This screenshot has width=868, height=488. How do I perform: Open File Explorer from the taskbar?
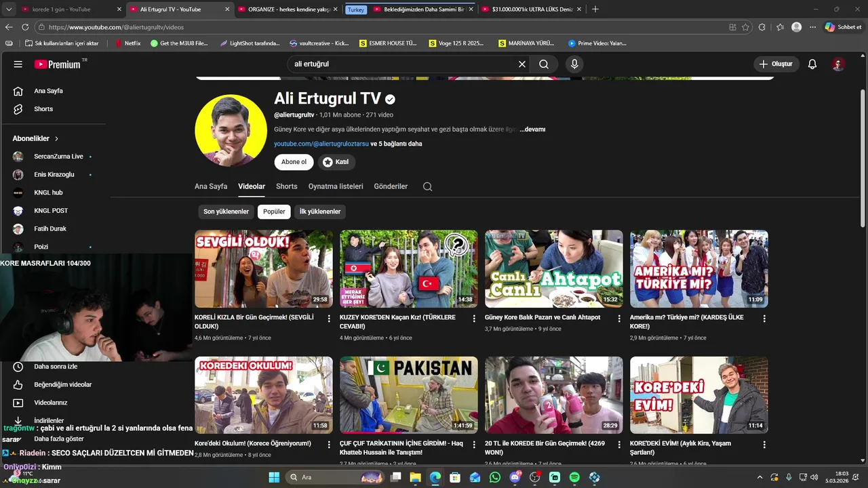click(x=415, y=478)
